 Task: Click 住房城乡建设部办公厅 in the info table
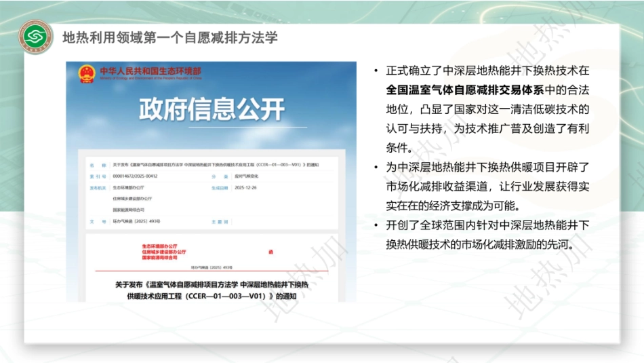pyautogui.click(x=132, y=199)
